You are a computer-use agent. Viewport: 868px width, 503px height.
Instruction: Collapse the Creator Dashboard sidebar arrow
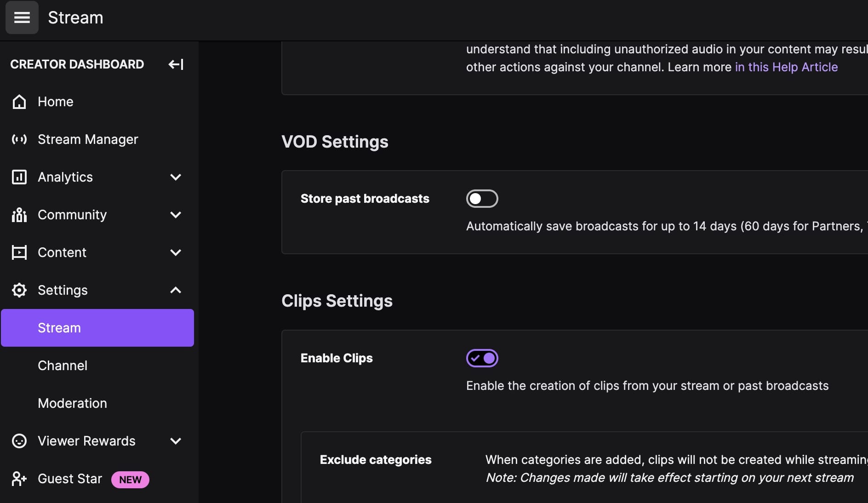coord(176,64)
